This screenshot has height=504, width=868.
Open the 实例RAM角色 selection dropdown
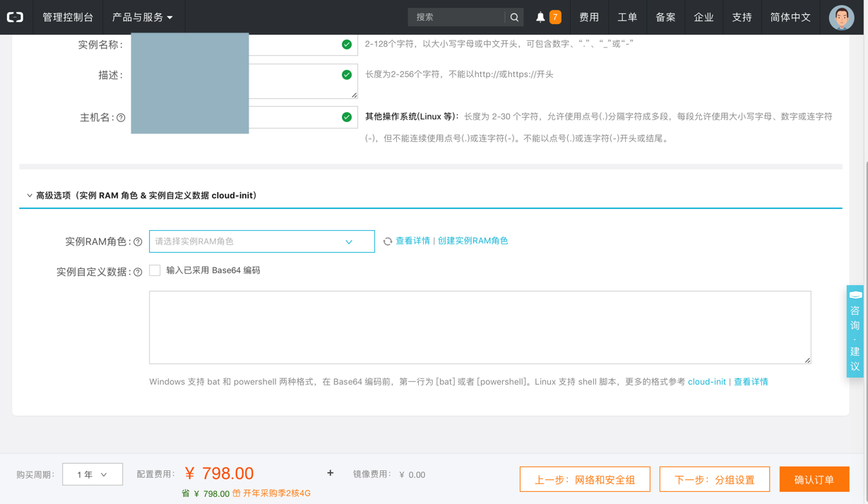(x=261, y=241)
